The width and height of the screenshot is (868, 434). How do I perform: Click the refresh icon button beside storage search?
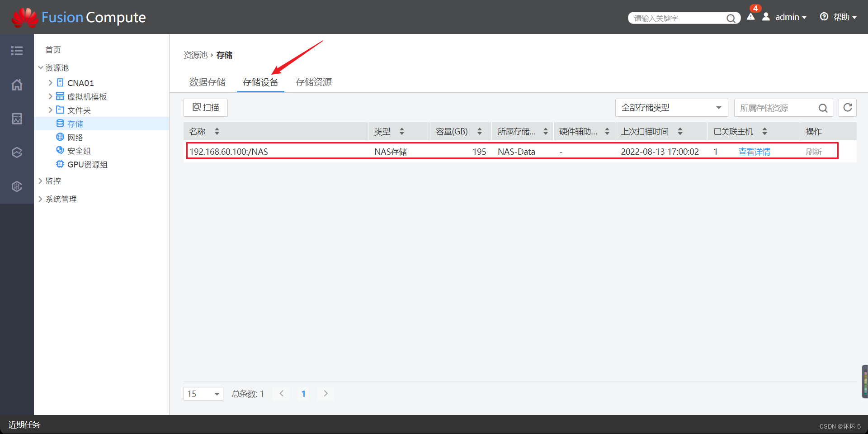[x=848, y=108]
